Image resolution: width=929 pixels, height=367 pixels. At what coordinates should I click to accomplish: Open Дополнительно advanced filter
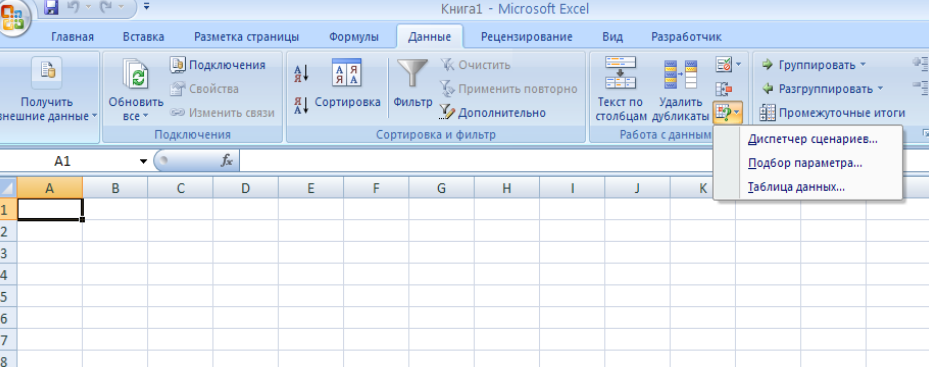tap(492, 113)
